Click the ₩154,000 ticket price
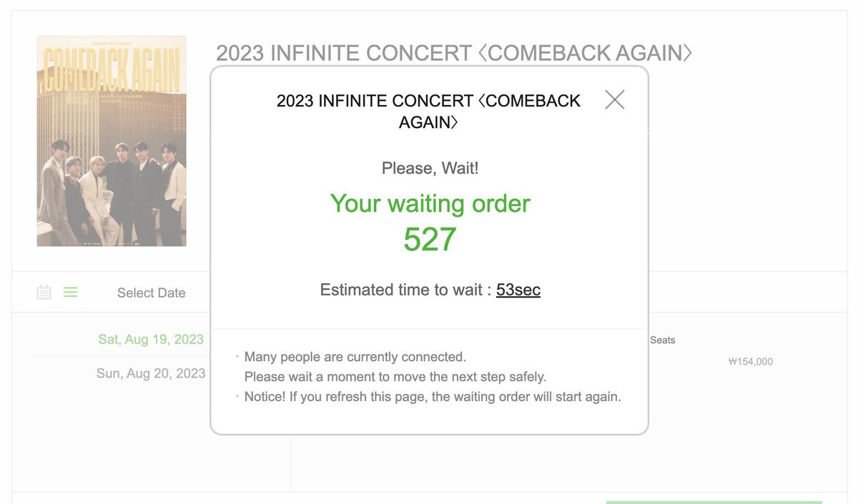 750,362
